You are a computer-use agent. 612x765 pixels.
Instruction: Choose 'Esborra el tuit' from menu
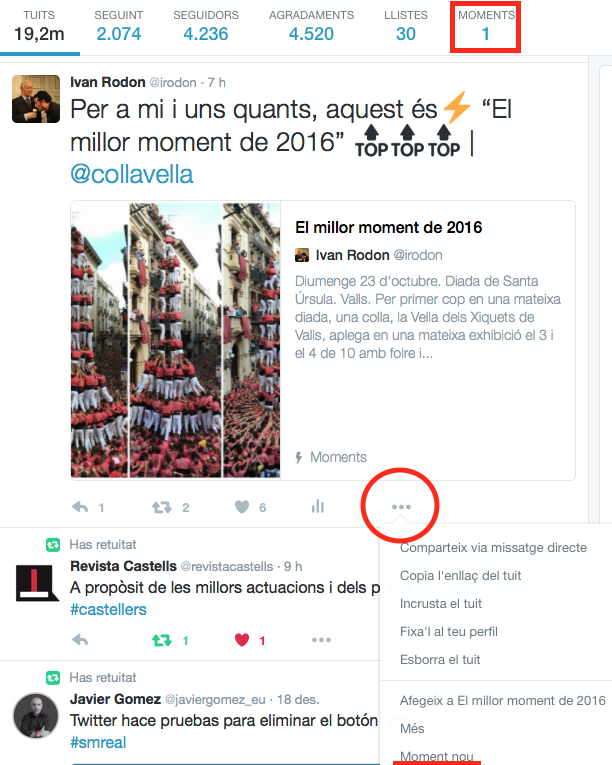440,660
